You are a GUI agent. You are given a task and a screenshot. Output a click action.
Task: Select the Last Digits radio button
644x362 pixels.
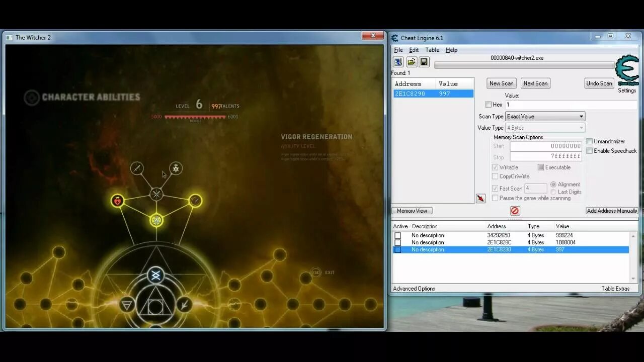553,192
